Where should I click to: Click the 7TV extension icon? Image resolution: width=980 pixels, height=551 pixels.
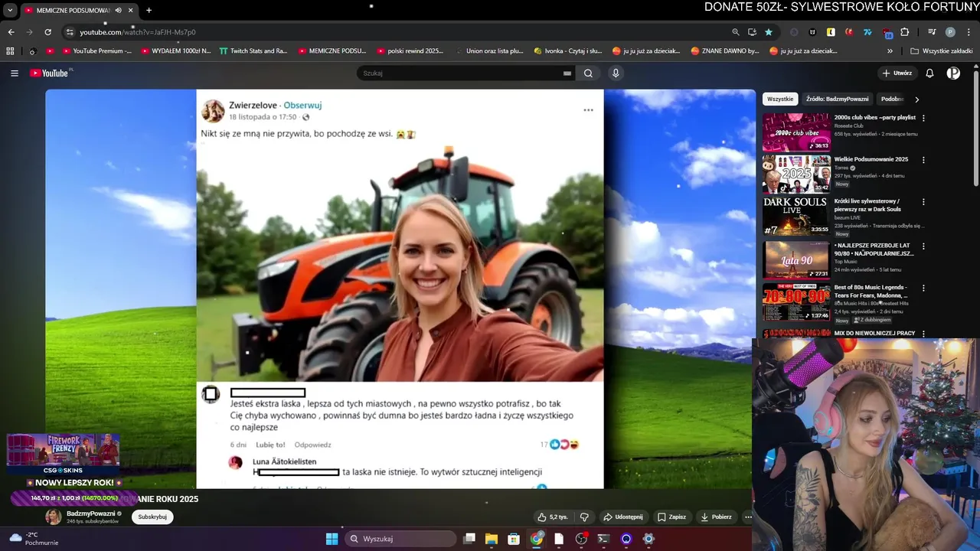(867, 32)
